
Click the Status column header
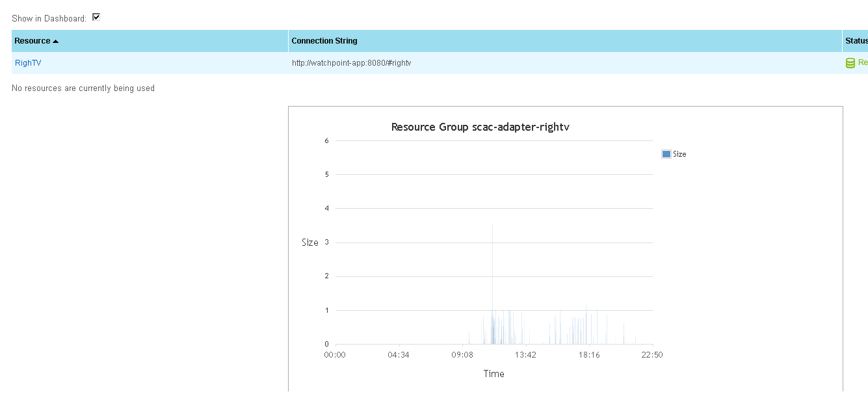(x=856, y=41)
